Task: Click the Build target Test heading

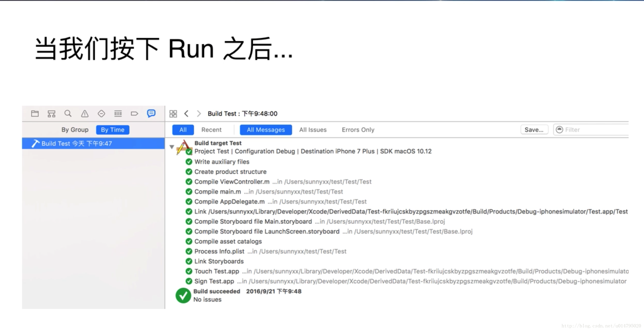Action: 218,143
